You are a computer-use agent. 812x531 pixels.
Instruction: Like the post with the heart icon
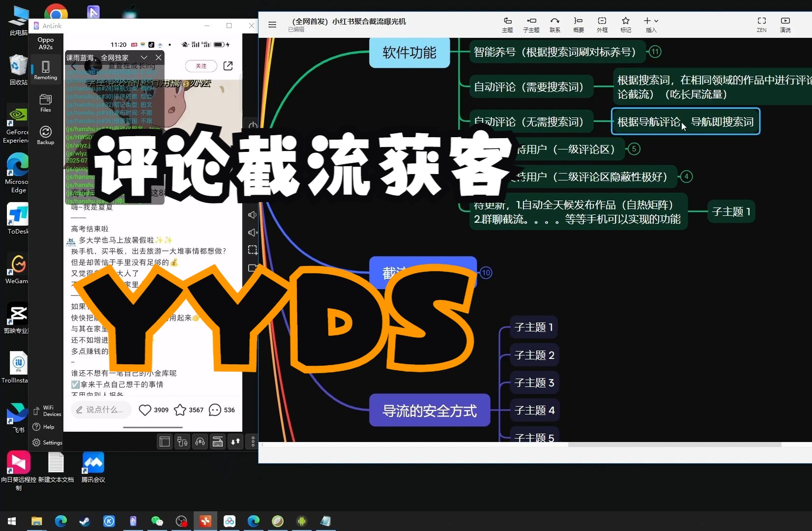click(x=145, y=410)
